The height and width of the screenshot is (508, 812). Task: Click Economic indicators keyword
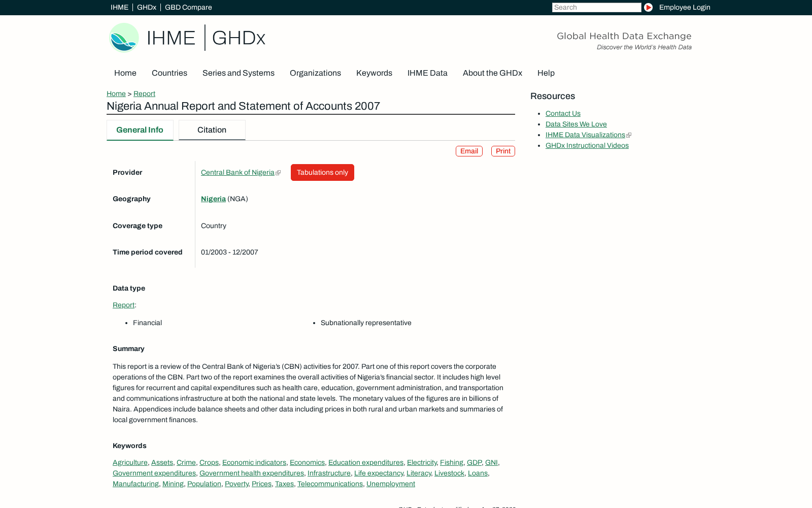(254, 463)
